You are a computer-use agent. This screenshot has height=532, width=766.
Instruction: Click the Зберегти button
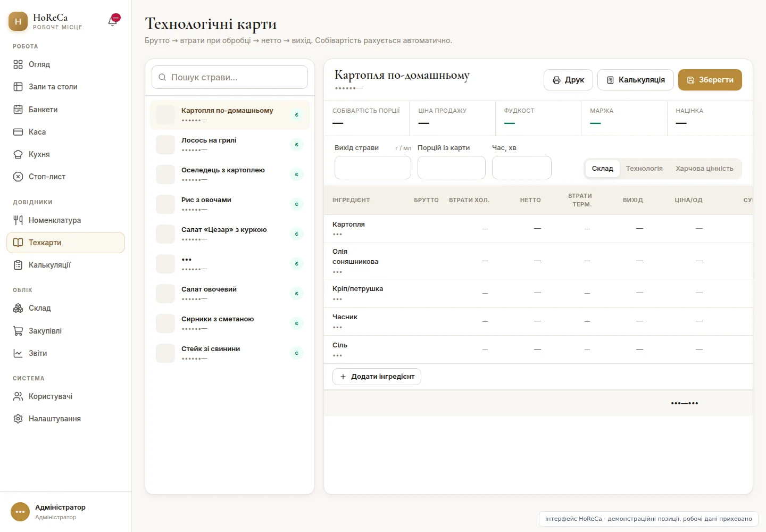tap(710, 80)
